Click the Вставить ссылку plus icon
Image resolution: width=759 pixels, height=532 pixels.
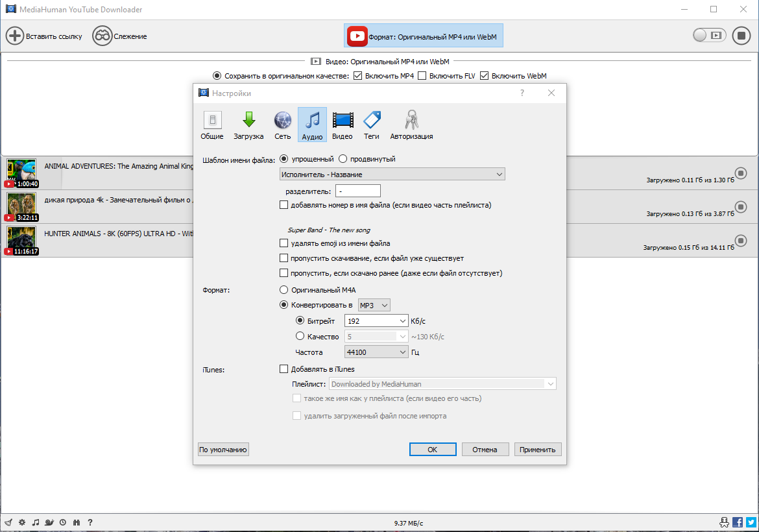tap(15, 36)
